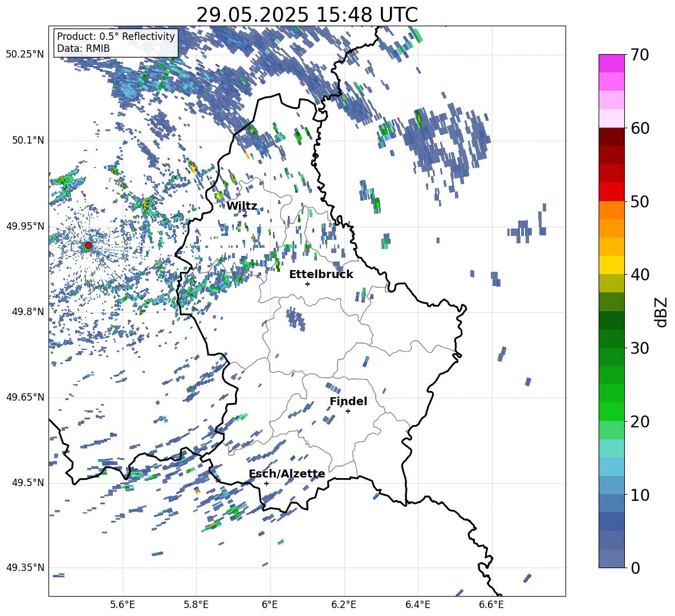Click the 60 tick label on colorbar

point(640,128)
